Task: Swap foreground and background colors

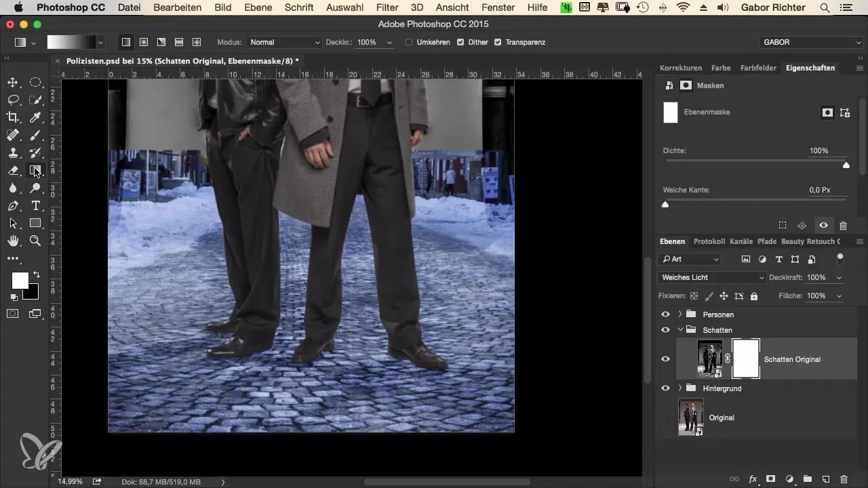Action: tap(36, 275)
